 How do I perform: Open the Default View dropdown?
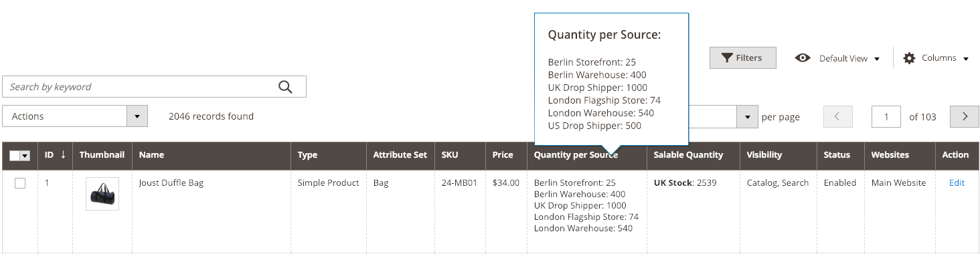point(837,58)
